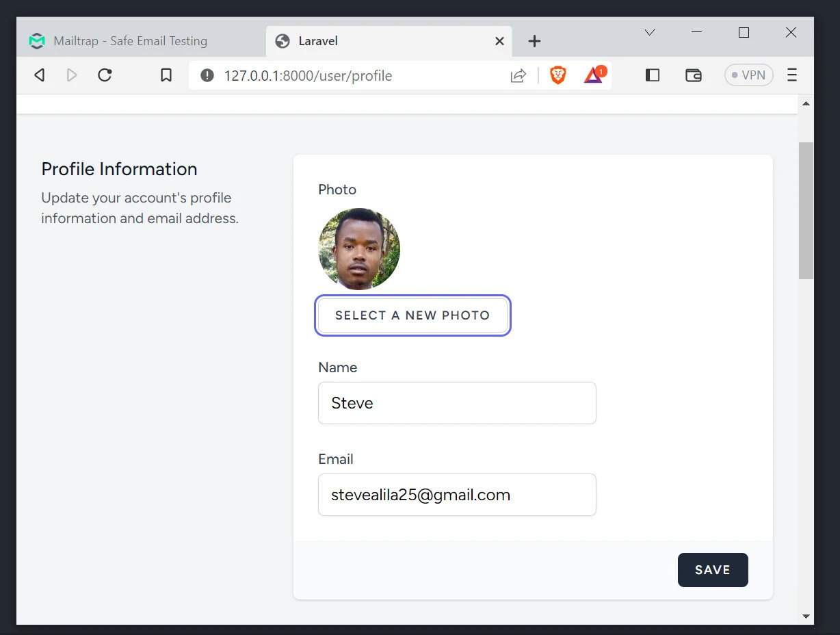Open the Brave Wallet icon

click(694, 75)
